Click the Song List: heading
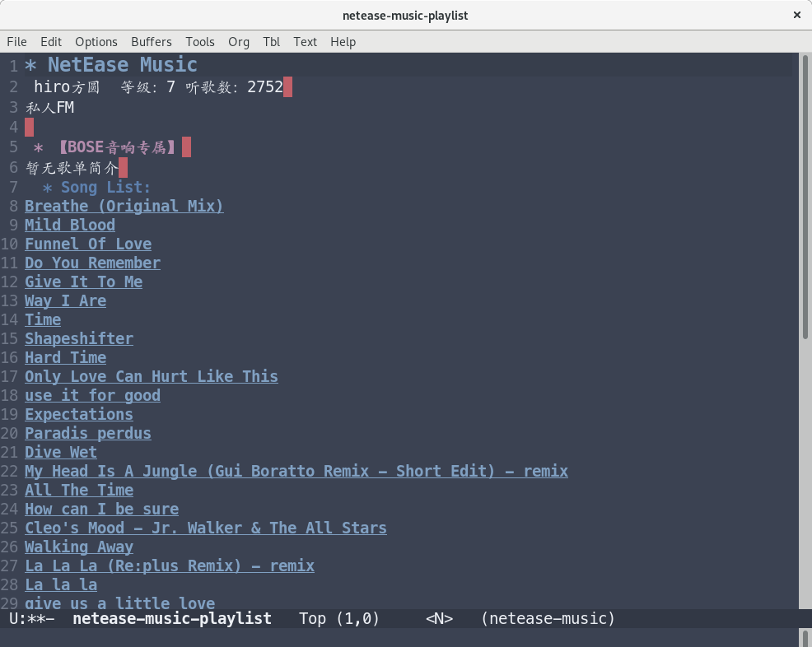 coord(105,188)
